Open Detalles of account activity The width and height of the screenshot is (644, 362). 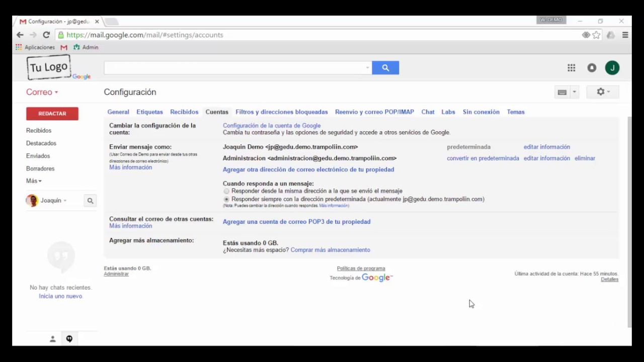[610, 280]
